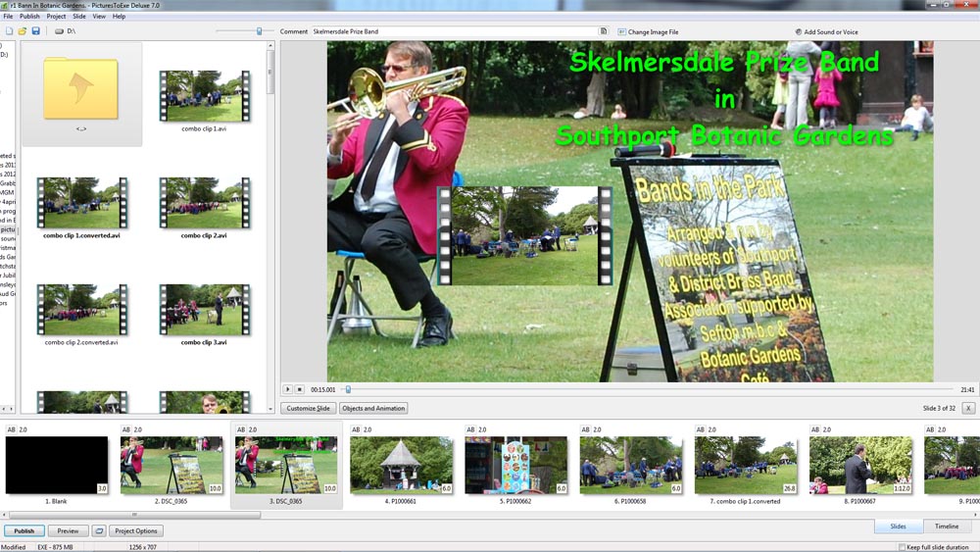This screenshot has height=552, width=980.
Task: Click the EXE - 875 MB status entry
Action: pyautogui.click(x=55, y=547)
